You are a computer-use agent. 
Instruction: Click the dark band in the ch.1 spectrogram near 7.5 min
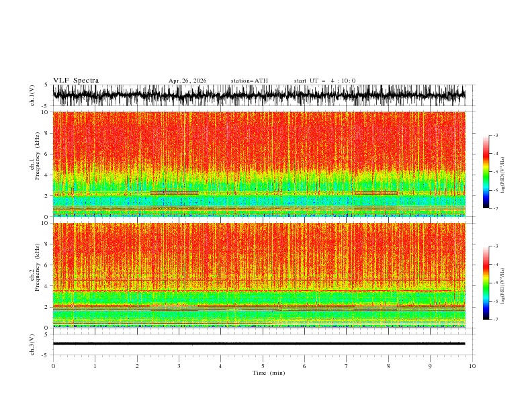pyautogui.click(x=375, y=193)
